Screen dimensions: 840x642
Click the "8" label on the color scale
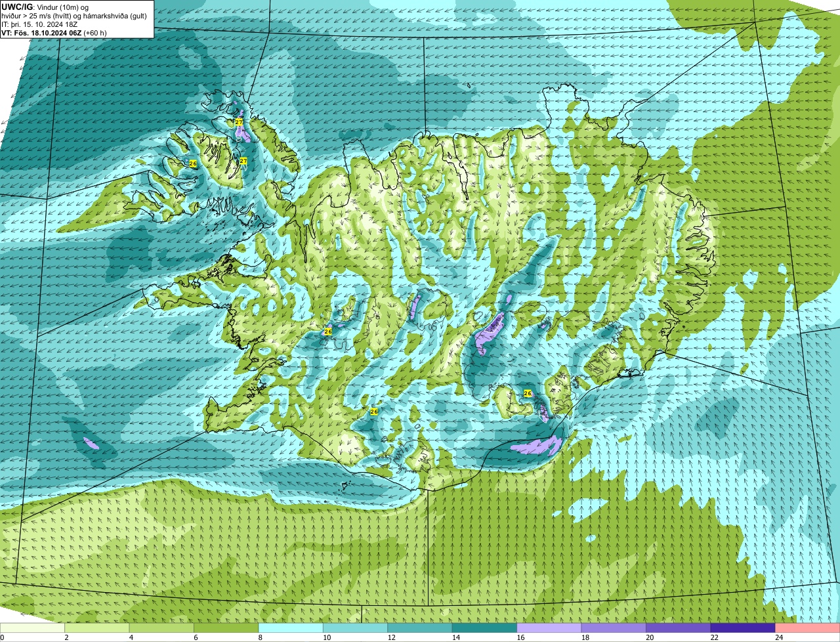[259, 637]
